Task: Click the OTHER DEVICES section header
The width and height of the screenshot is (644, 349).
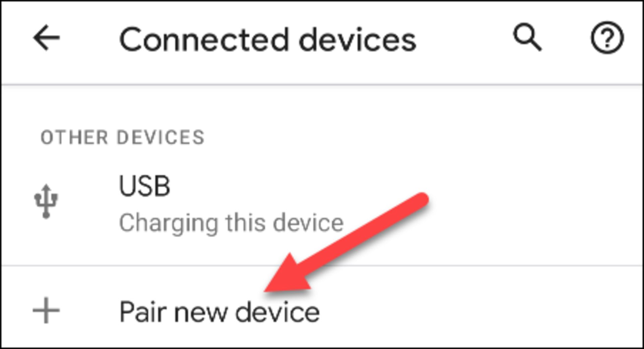Action: 122,137
